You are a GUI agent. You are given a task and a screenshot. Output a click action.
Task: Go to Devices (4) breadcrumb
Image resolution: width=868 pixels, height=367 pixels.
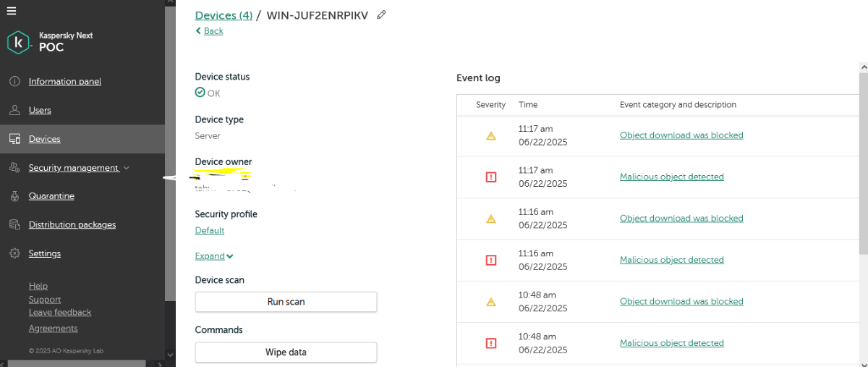tap(224, 15)
